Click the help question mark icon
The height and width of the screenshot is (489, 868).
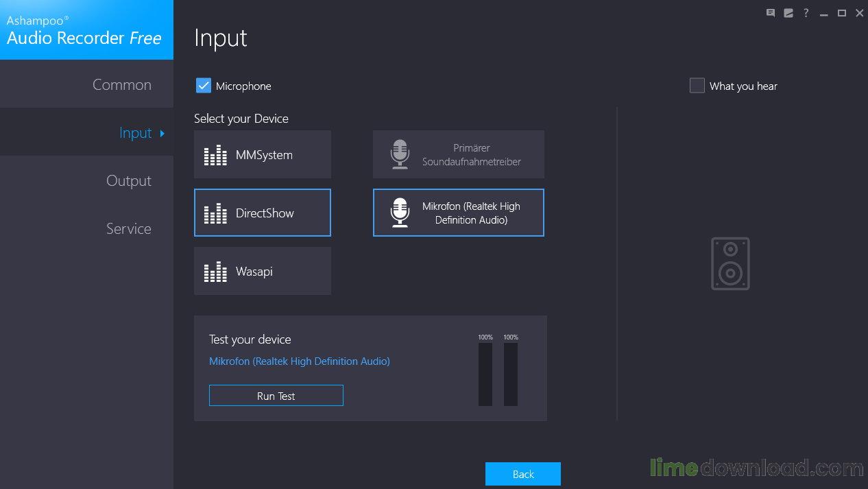pos(806,12)
